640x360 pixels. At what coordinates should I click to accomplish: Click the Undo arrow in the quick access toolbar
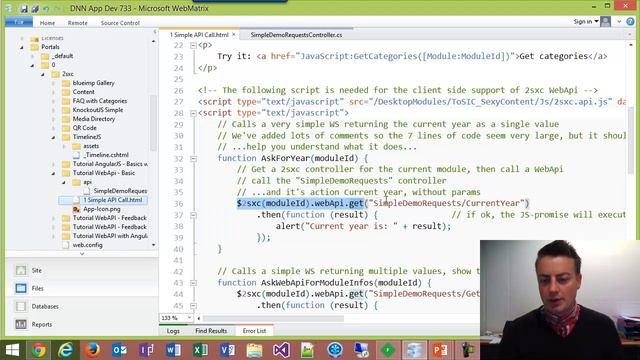pos(46,8)
